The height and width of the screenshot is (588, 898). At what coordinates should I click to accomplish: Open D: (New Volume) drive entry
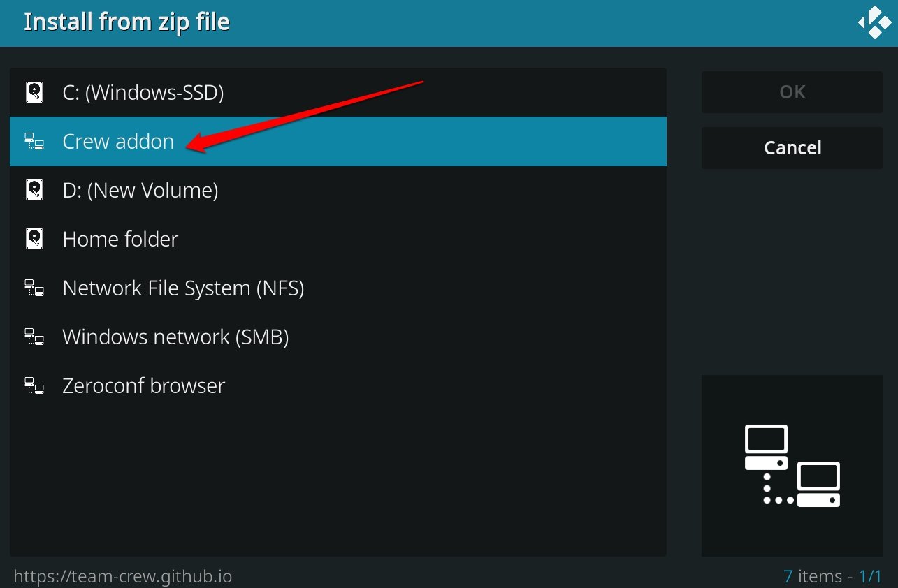click(338, 190)
